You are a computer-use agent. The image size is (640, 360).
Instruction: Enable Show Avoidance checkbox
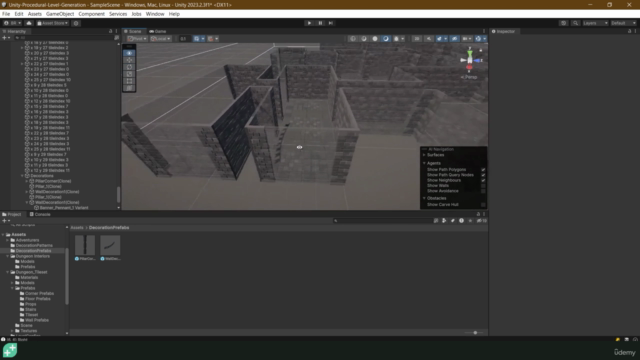pos(483,191)
